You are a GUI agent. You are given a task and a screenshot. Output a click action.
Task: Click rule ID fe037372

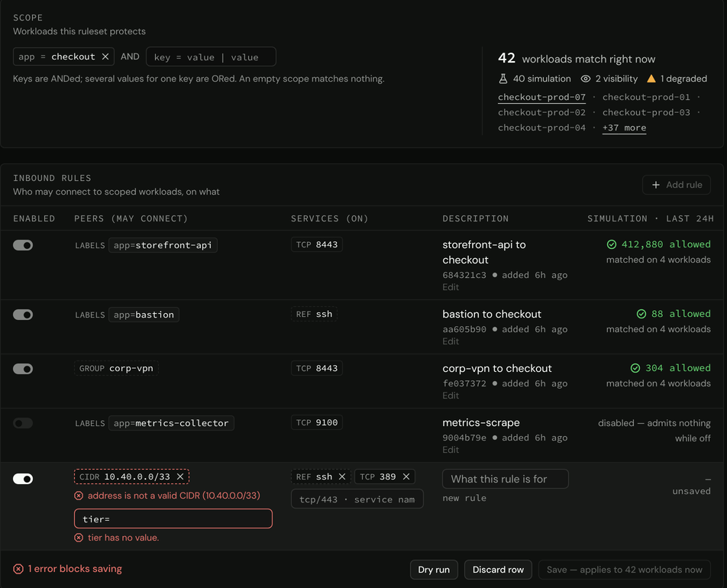tap(464, 384)
